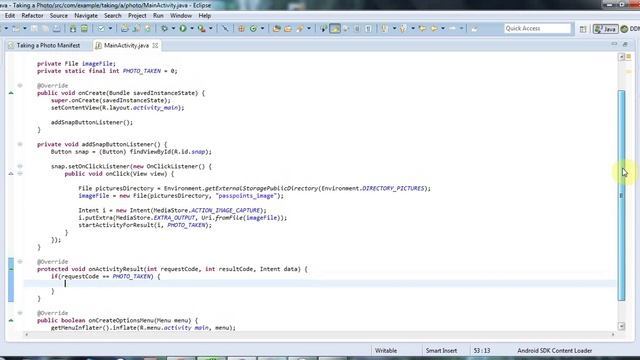Screen dimensions: 640x360
Task: Click on 'addSnapButtonListener();' call line
Action: [x=92, y=122]
